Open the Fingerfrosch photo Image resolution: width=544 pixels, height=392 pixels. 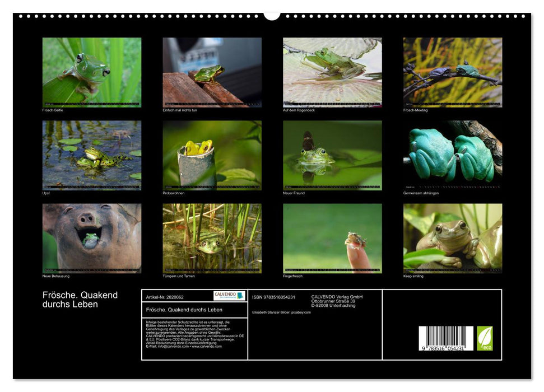click(x=332, y=238)
